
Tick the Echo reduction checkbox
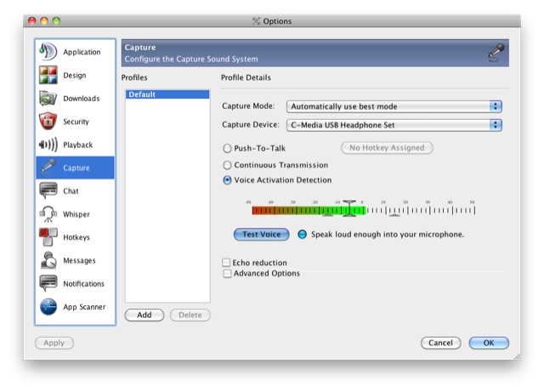click(226, 263)
